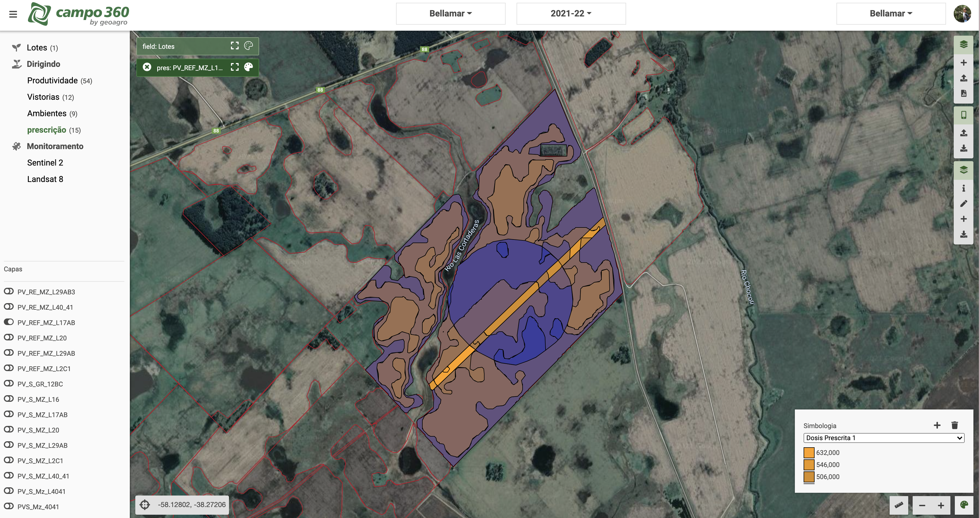This screenshot has height=518, width=980.
Task: Click the mobile device icon
Action: [963, 115]
